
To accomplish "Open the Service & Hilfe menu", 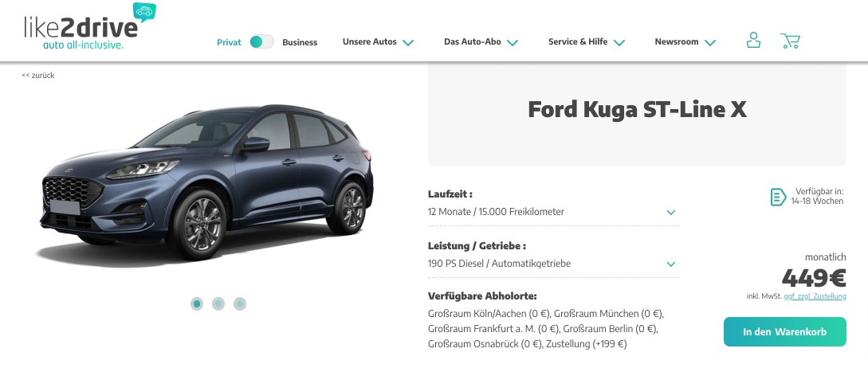I will [x=587, y=42].
